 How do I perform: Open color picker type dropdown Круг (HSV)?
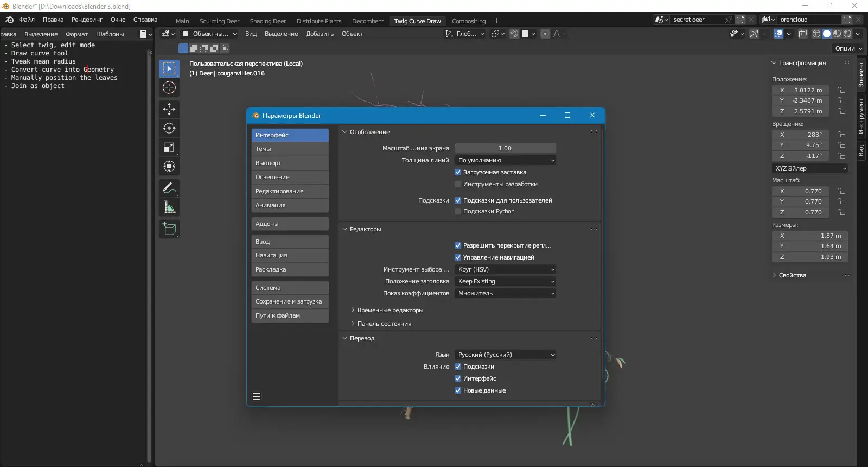tap(506, 269)
